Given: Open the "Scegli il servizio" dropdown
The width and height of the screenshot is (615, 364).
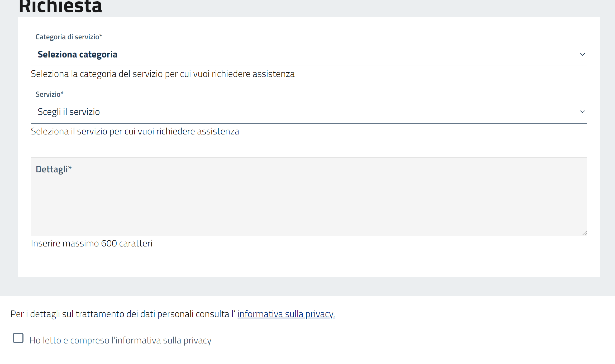Looking at the screenshot, I should (309, 112).
